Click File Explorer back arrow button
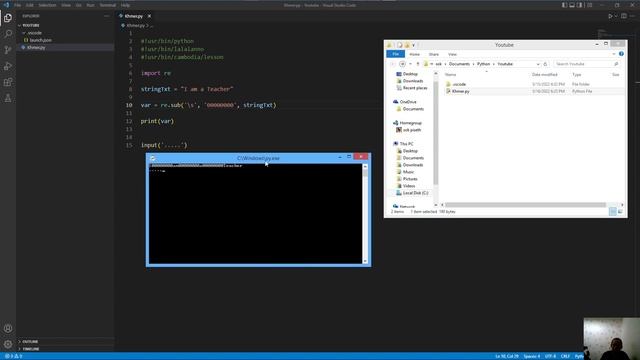The image size is (640, 360). click(x=393, y=64)
